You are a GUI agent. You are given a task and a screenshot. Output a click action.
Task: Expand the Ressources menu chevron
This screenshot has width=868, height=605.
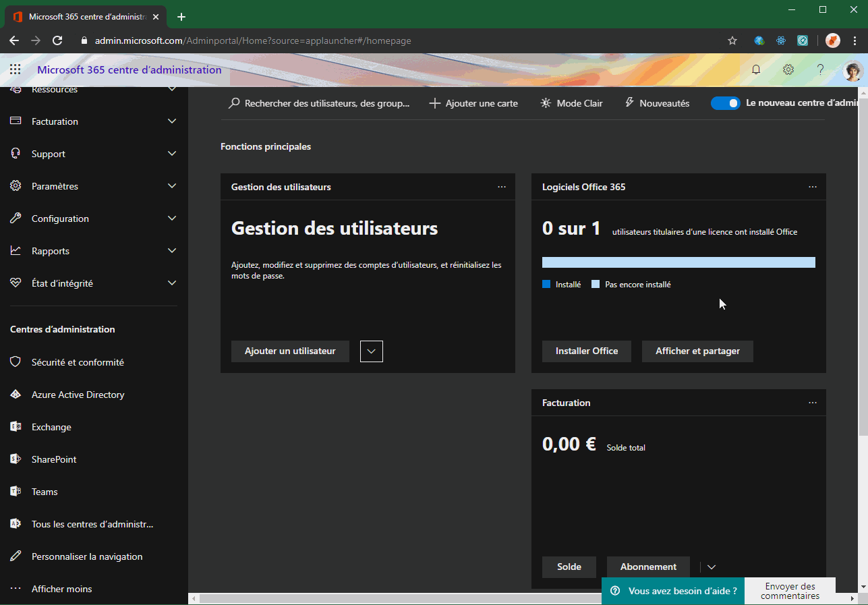point(172,90)
